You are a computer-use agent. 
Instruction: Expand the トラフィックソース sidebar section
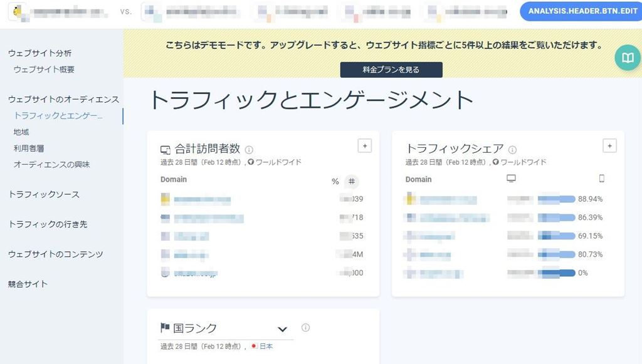pyautogui.click(x=44, y=195)
